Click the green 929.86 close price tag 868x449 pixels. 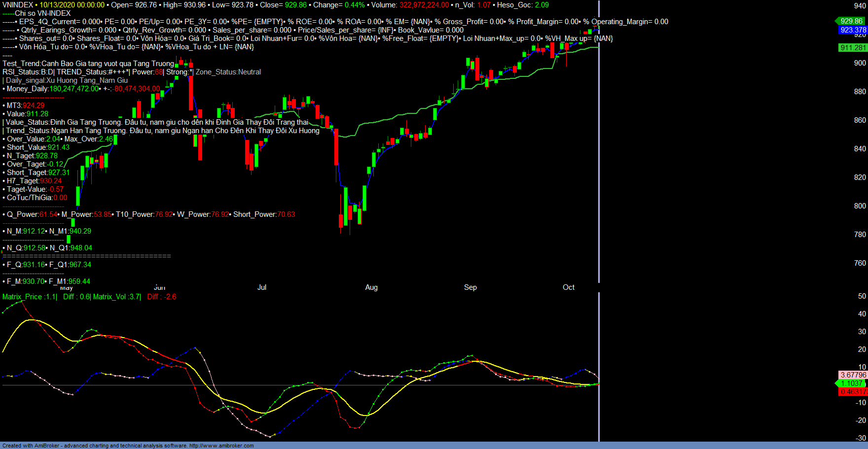click(851, 21)
